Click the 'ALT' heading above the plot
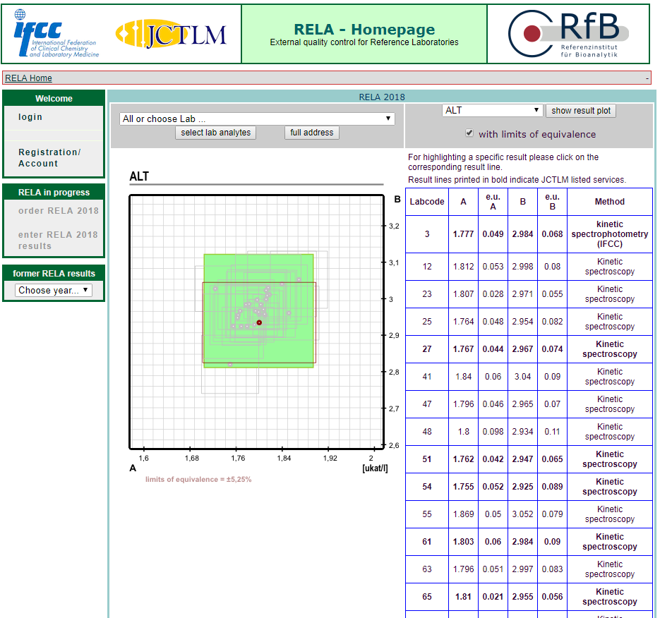This screenshot has width=672, height=618. (x=139, y=176)
